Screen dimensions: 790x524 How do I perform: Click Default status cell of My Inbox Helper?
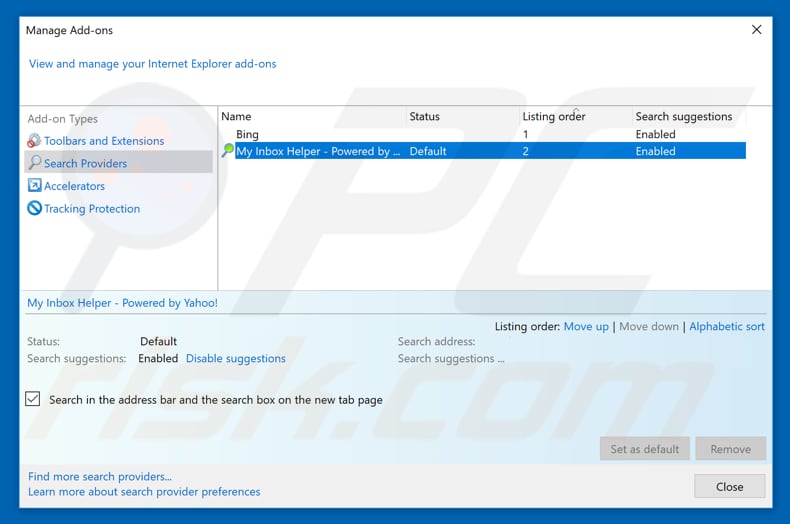[x=428, y=151]
